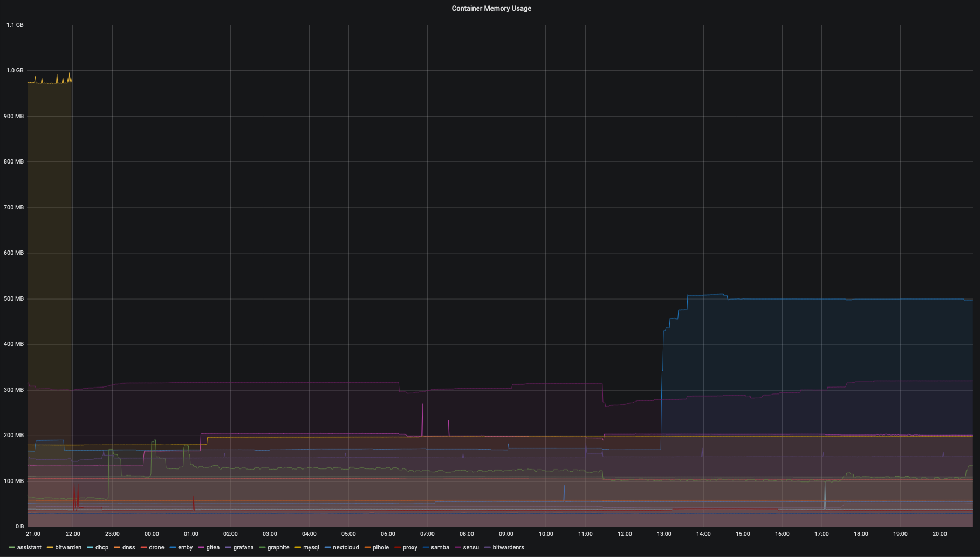This screenshot has height=557, width=980.
Task: Open color picker for dhcp legend swatch
Action: [x=90, y=547]
